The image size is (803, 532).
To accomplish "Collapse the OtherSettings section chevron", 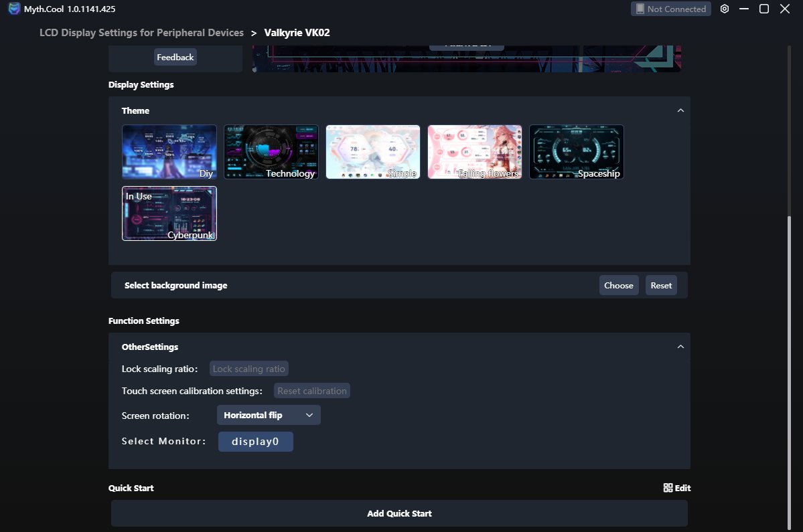I will tap(680, 347).
